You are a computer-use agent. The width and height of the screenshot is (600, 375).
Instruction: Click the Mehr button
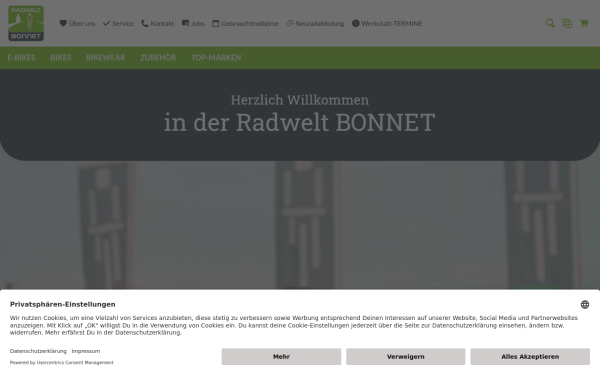tap(281, 357)
